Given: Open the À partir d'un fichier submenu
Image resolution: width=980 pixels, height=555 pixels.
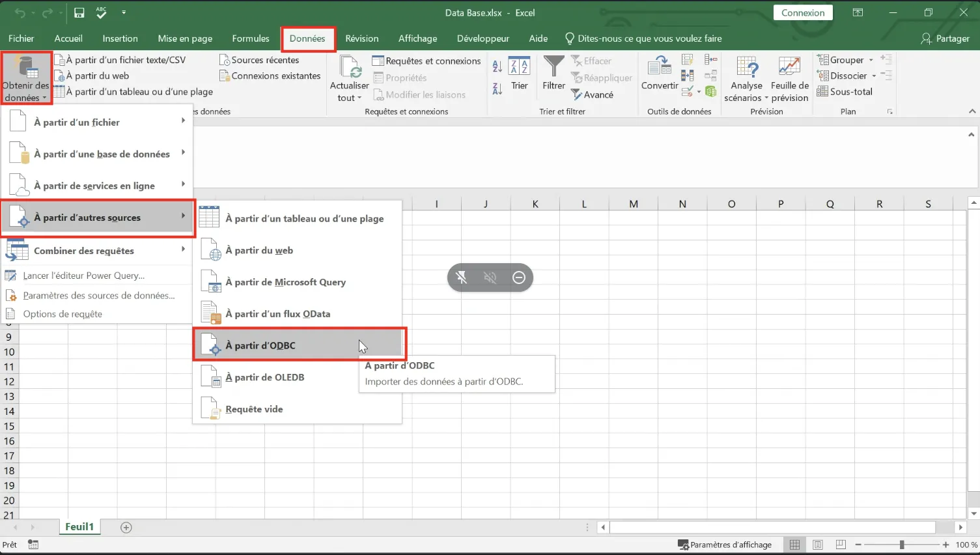Looking at the screenshot, I should pos(97,122).
